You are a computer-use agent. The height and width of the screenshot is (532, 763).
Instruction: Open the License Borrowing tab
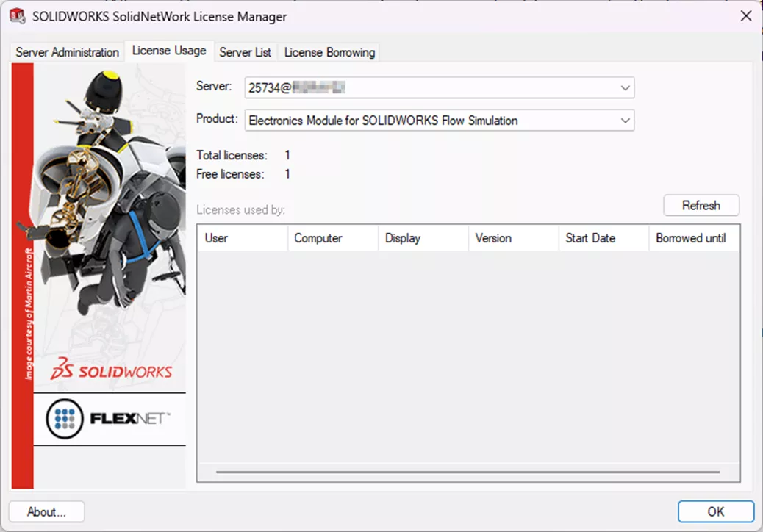(x=329, y=52)
